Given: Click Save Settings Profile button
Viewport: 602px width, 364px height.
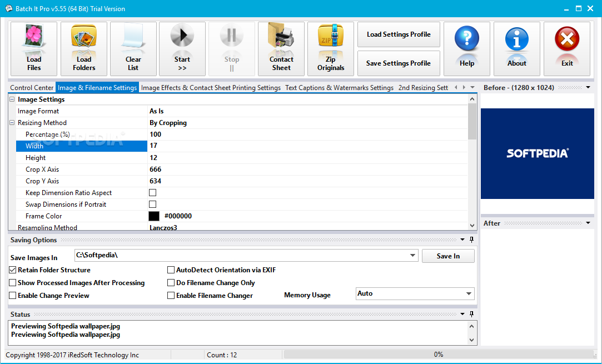Looking at the screenshot, I should [399, 63].
